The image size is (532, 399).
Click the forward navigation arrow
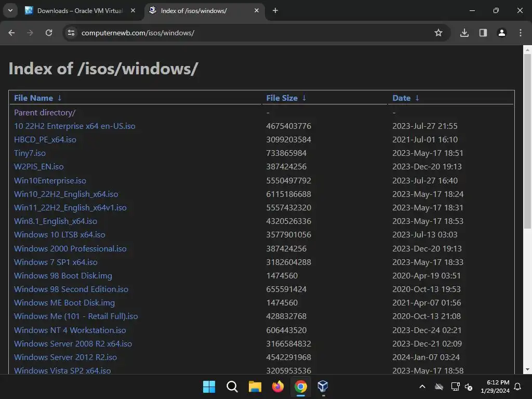click(30, 33)
